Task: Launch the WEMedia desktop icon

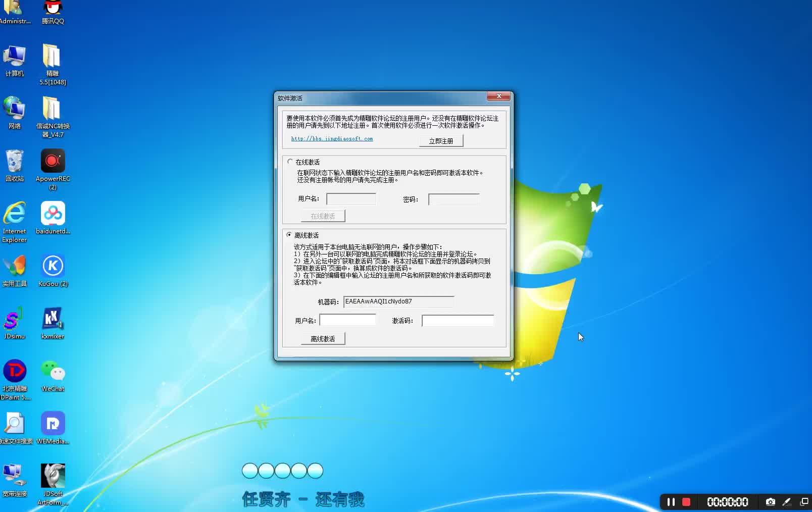Action: coord(53,428)
